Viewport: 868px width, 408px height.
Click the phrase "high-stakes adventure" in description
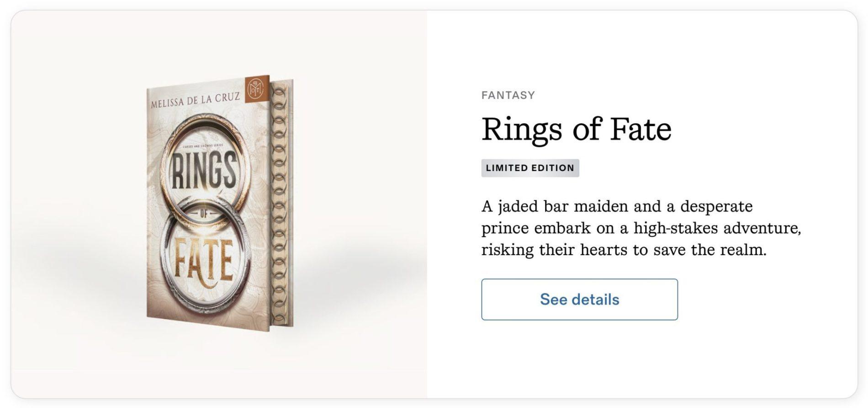click(x=717, y=228)
